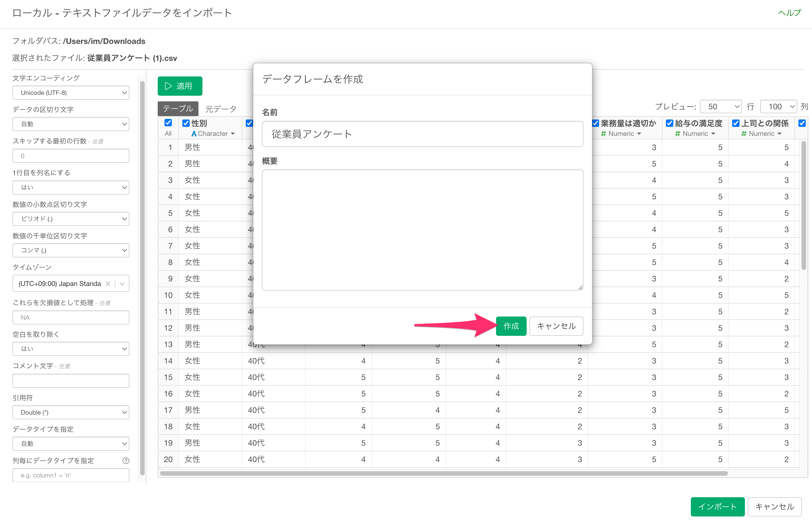This screenshot has width=812, height=521.
Task: Click the Numeric hash icon under 業務量は適切か
Action: click(603, 134)
